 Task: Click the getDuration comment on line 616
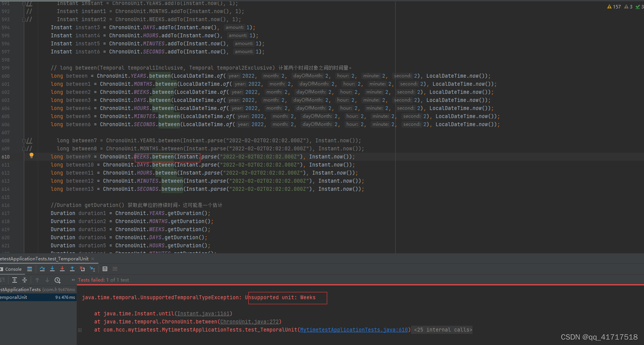coord(136,205)
